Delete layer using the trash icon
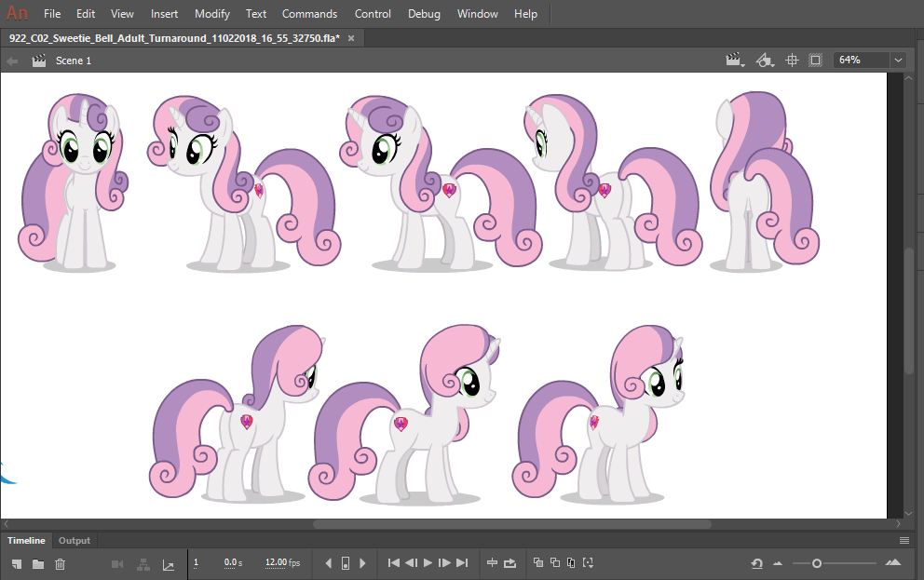Image resolution: width=924 pixels, height=580 pixels. coord(61,563)
